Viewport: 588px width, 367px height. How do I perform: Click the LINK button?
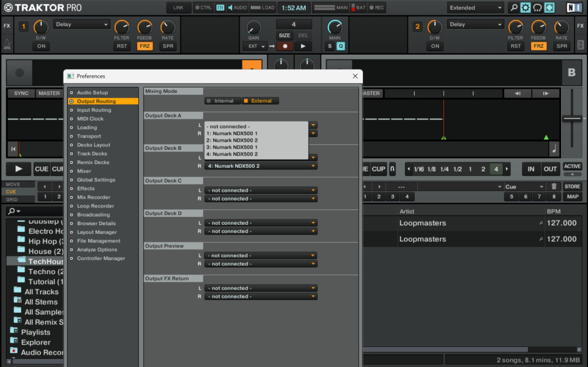coord(178,8)
